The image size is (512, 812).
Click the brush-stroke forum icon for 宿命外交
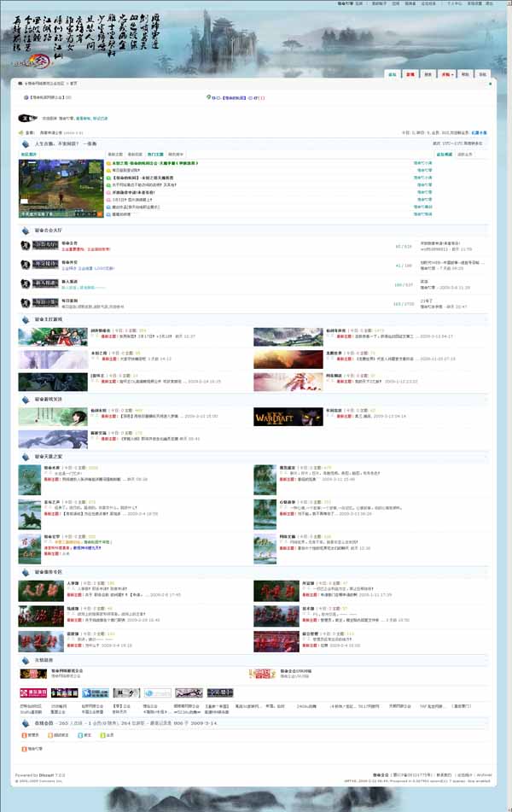[25, 265]
